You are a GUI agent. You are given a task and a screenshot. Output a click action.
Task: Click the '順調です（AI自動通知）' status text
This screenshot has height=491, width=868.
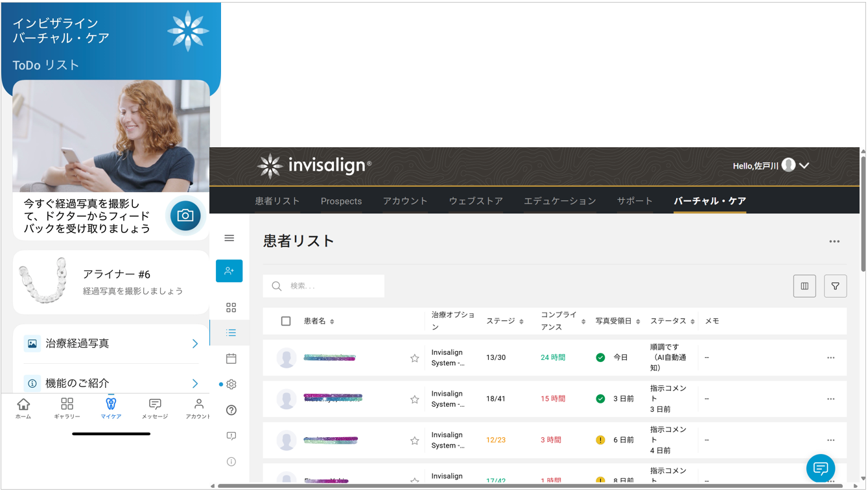click(x=668, y=357)
